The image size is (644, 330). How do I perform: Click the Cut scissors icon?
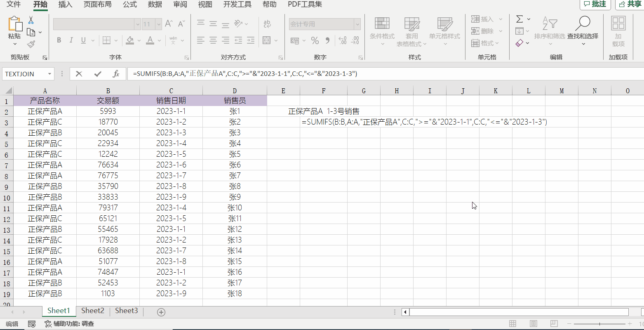31,19
